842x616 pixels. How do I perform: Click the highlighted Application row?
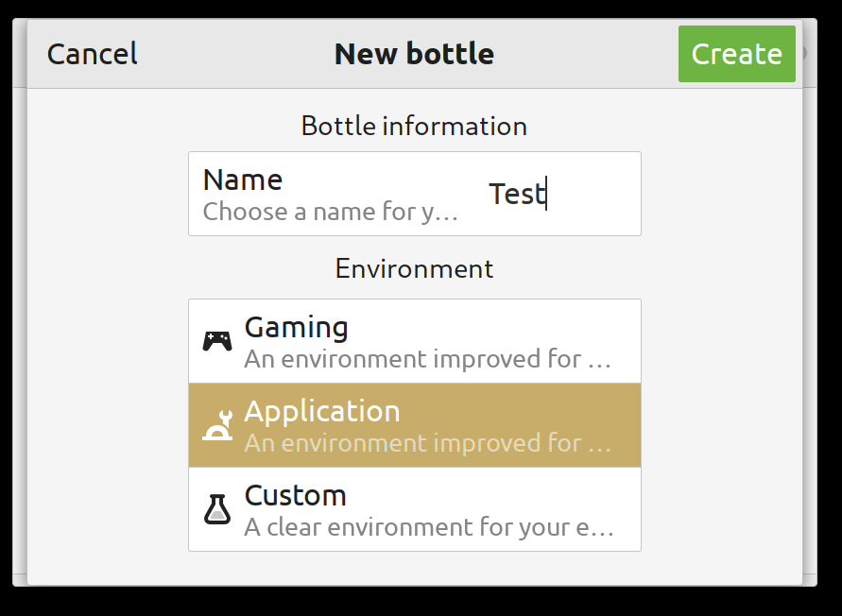click(x=416, y=424)
